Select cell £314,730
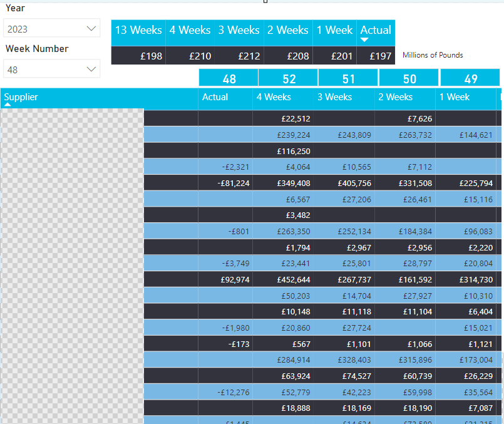The width and height of the screenshot is (504, 424). [x=476, y=280]
